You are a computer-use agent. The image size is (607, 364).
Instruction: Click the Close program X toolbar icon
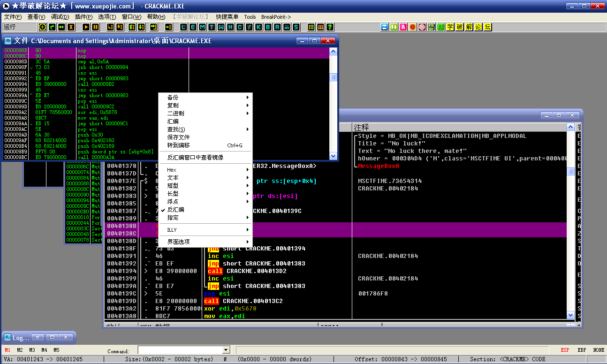point(71,27)
